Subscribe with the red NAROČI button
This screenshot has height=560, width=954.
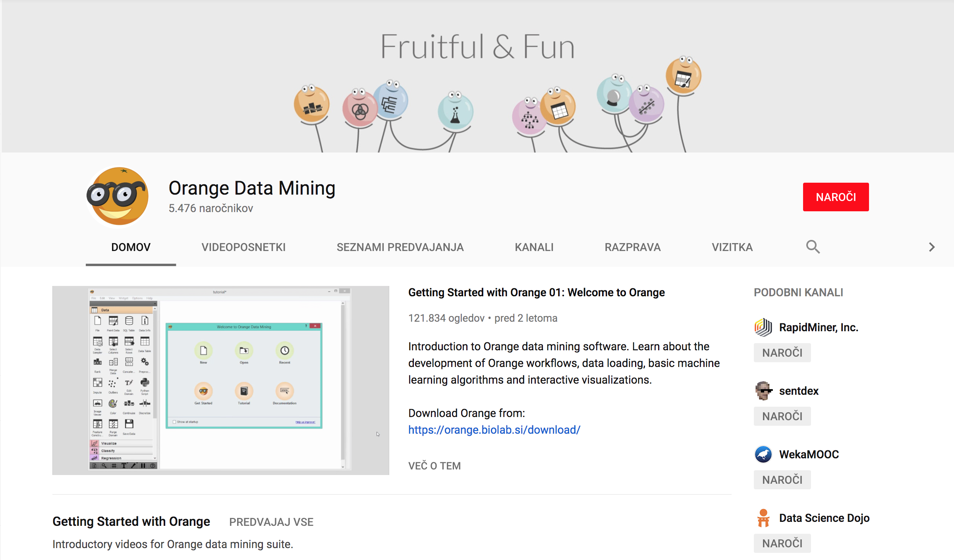(836, 197)
